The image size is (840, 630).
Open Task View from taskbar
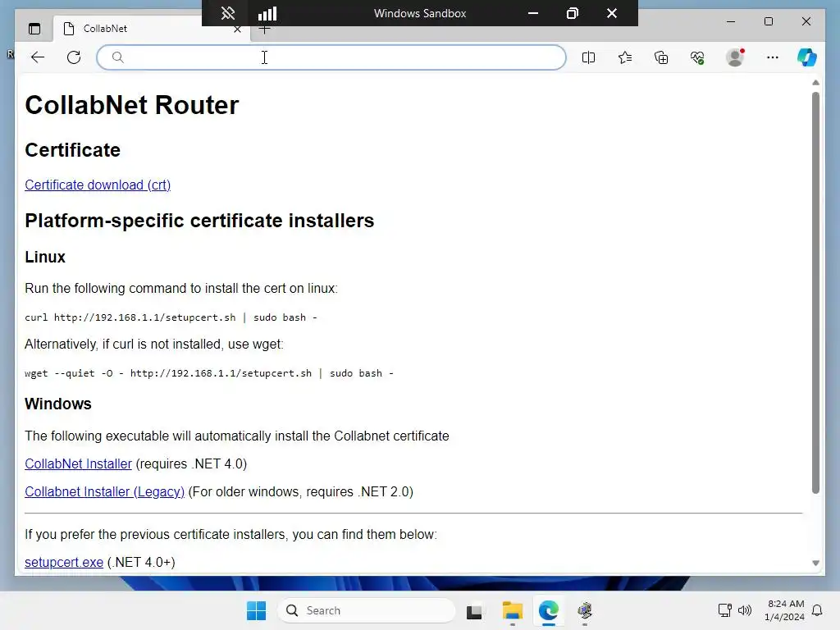(x=474, y=610)
